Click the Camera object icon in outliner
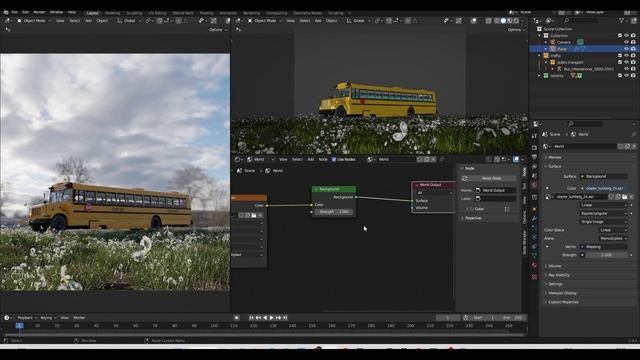640x360 pixels. 553,42
